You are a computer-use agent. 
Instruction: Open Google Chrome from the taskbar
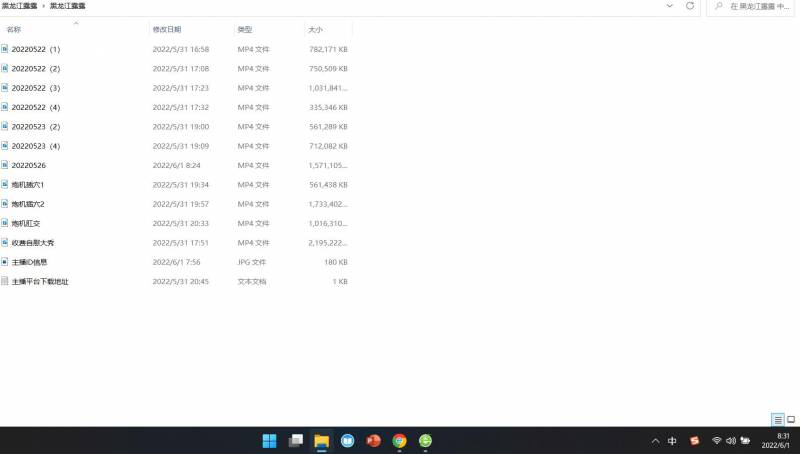(x=399, y=441)
